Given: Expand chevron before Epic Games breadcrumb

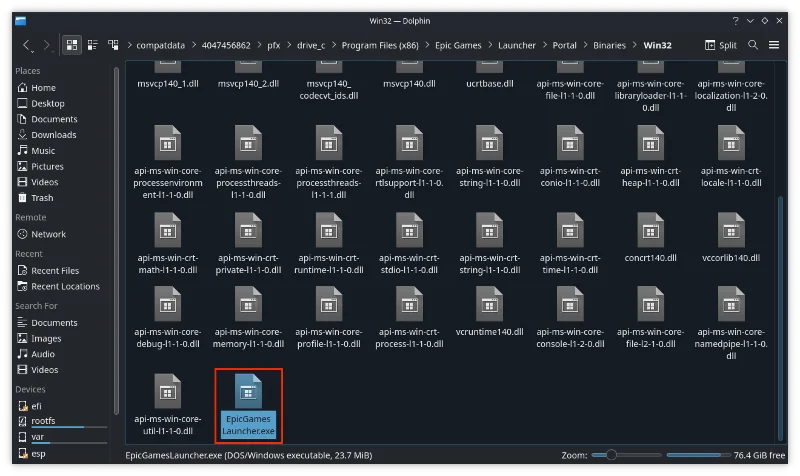Looking at the screenshot, I should [x=427, y=45].
